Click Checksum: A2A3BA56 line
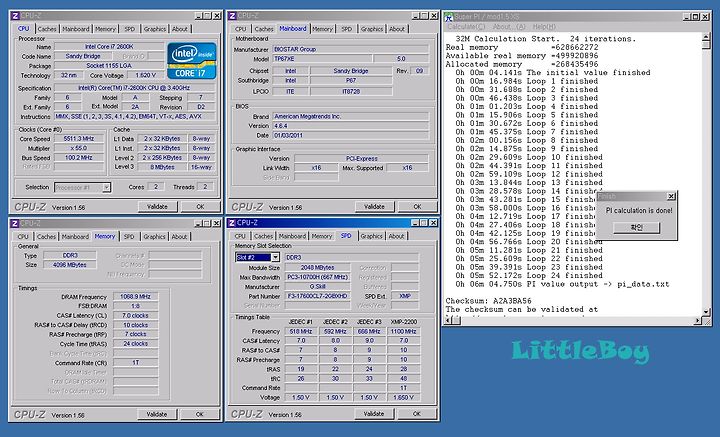720x437 pixels. (489, 301)
